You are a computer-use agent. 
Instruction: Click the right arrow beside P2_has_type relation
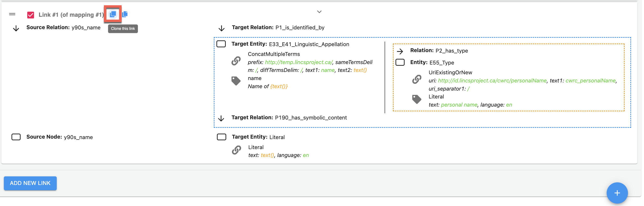tap(400, 51)
